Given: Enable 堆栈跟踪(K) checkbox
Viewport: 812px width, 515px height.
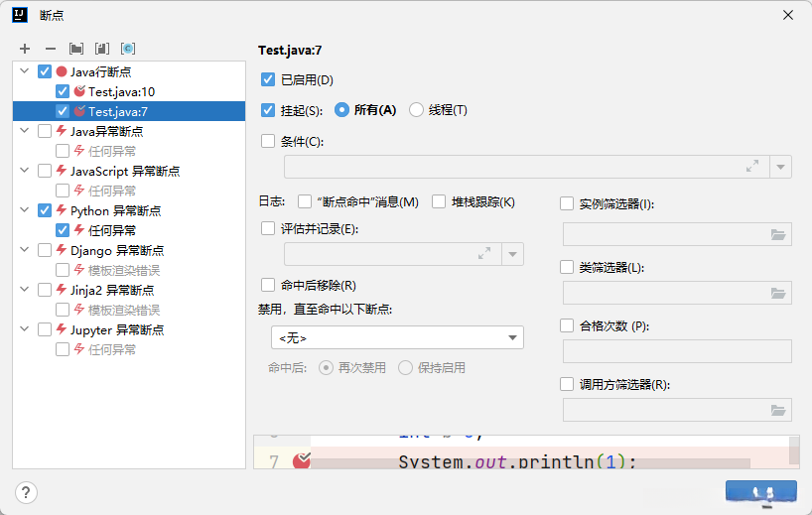Looking at the screenshot, I should (x=439, y=201).
